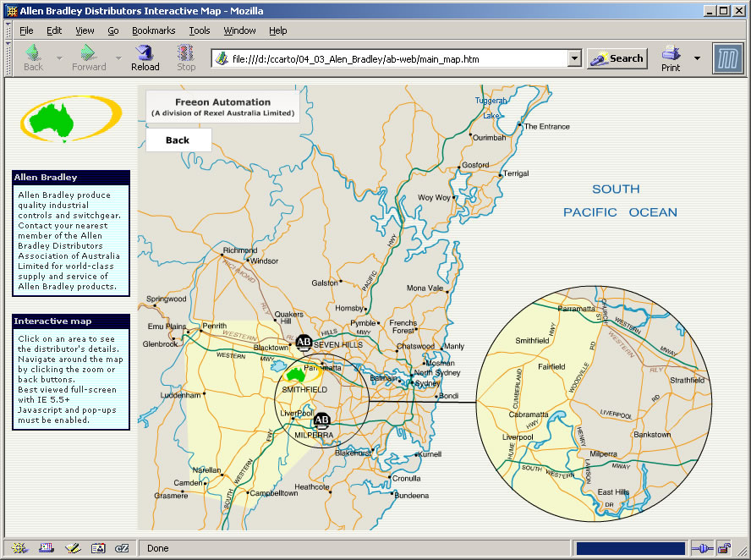
Task: Click Richmond on the main map
Action: tap(240, 250)
